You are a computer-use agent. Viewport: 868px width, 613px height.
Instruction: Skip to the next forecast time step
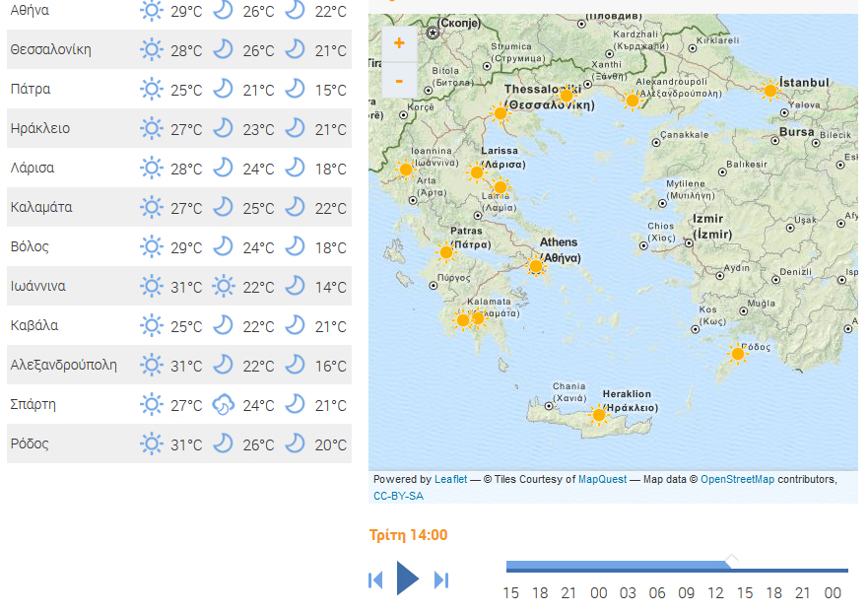coord(441,580)
